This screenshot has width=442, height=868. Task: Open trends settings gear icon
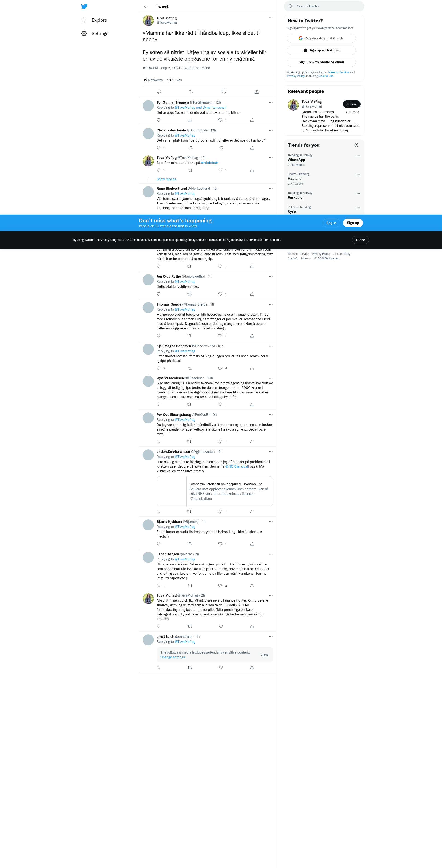tap(356, 145)
